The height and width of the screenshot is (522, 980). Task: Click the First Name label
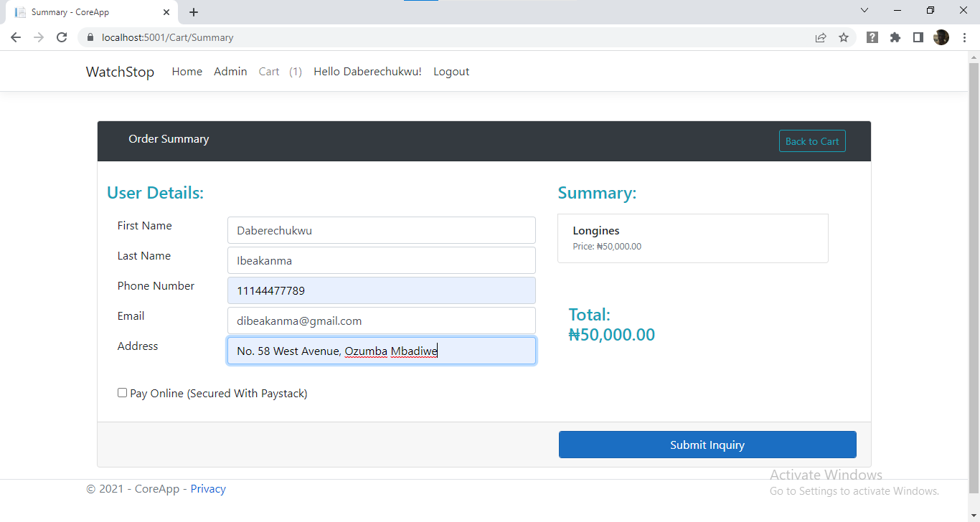point(144,226)
